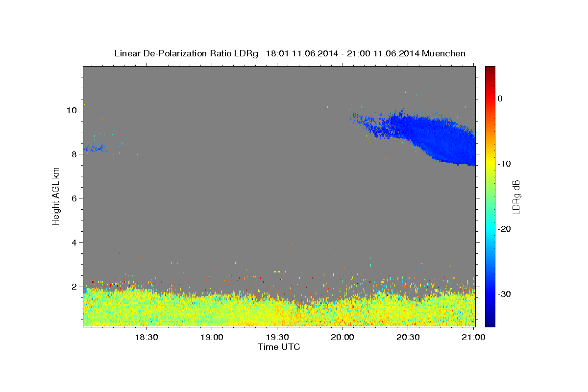The width and height of the screenshot is (588, 392).
Task: Click the height label '6'
Action: (74, 198)
